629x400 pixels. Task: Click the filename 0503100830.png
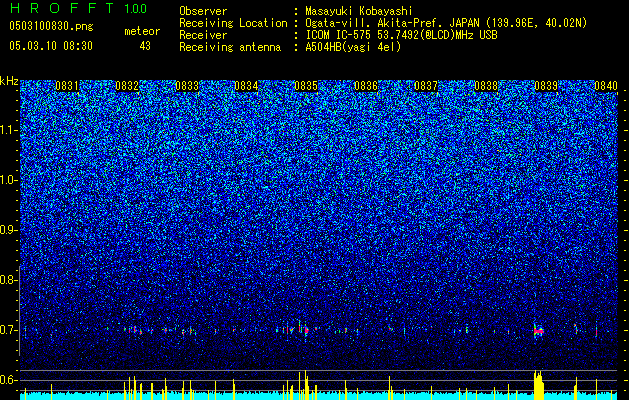pyautogui.click(x=51, y=26)
